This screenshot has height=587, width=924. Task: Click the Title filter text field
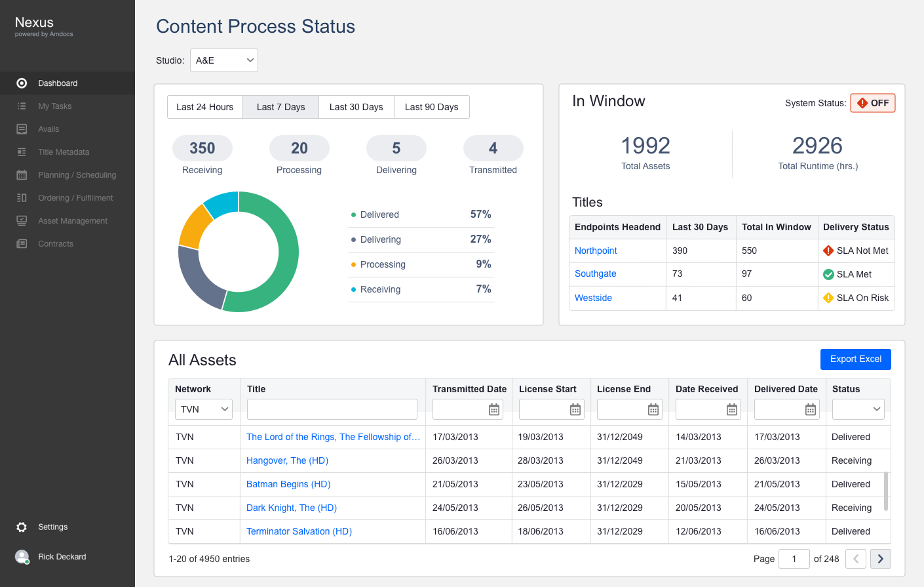click(332, 409)
